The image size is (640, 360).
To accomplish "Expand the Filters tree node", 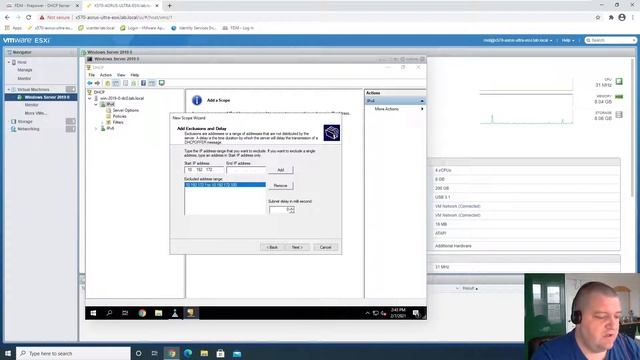I will click(102, 122).
